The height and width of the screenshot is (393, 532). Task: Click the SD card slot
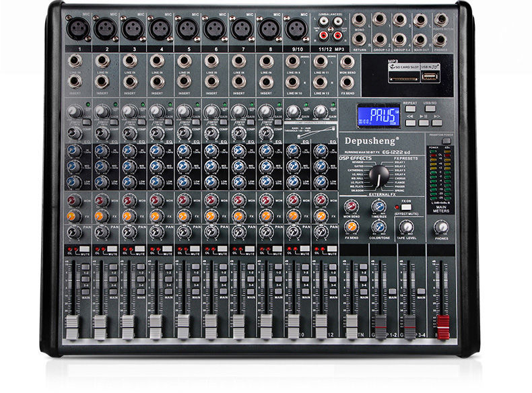point(405,79)
